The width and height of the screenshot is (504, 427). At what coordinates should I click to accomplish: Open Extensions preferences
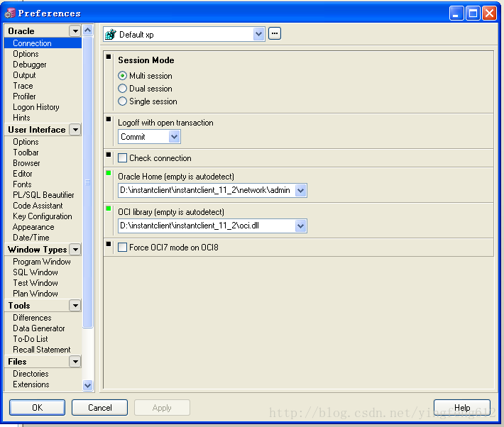pyautogui.click(x=31, y=384)
